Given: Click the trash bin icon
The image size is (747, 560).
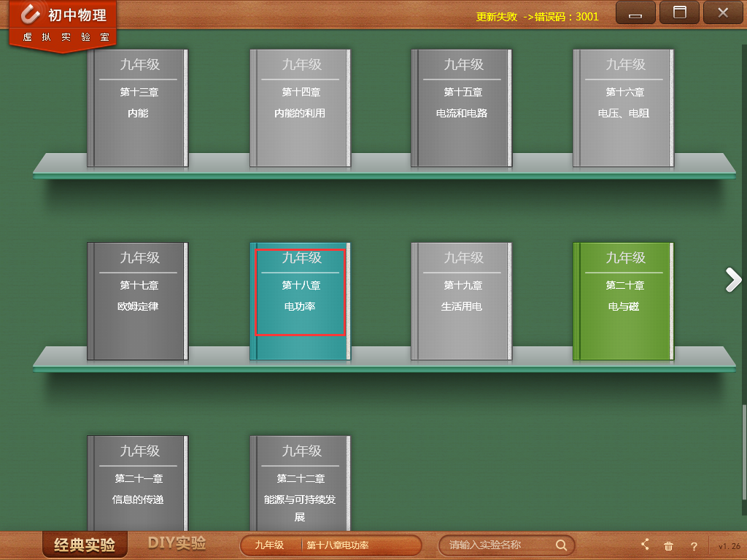Looking at the screenshot, I should tap(668, 546).
